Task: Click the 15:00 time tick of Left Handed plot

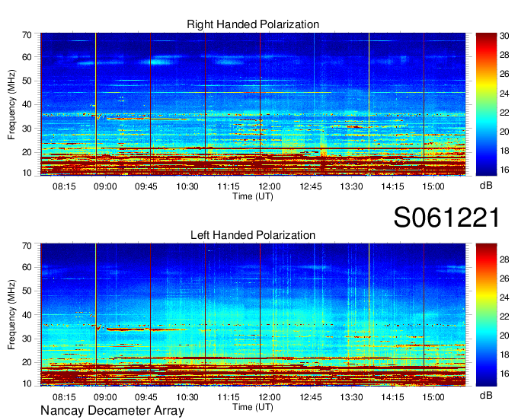Action: (x=433, y=397)
